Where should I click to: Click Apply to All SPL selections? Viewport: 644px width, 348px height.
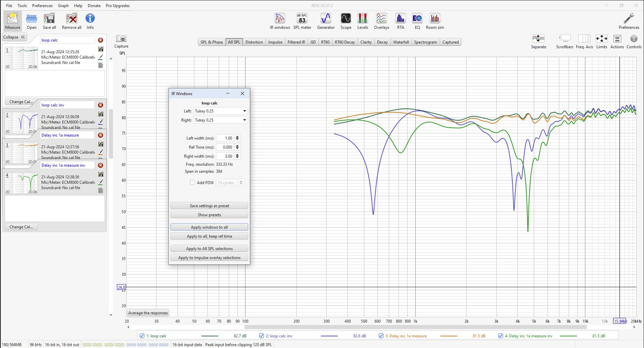[209, 249]
